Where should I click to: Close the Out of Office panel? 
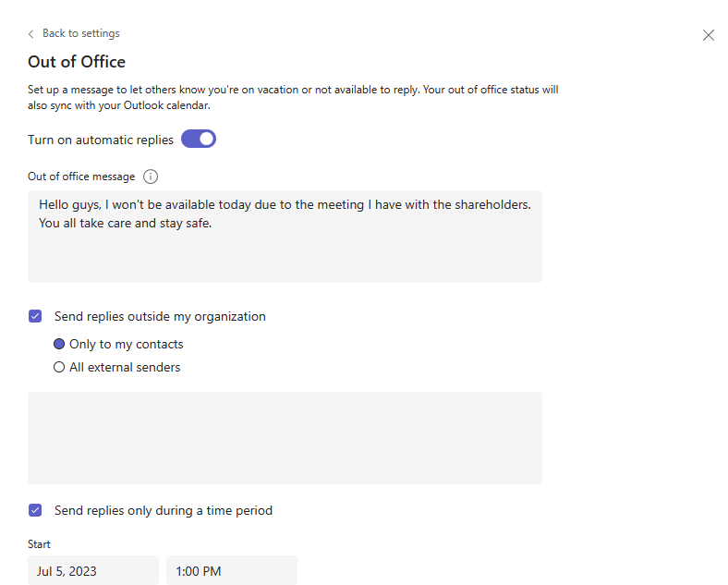709,35
